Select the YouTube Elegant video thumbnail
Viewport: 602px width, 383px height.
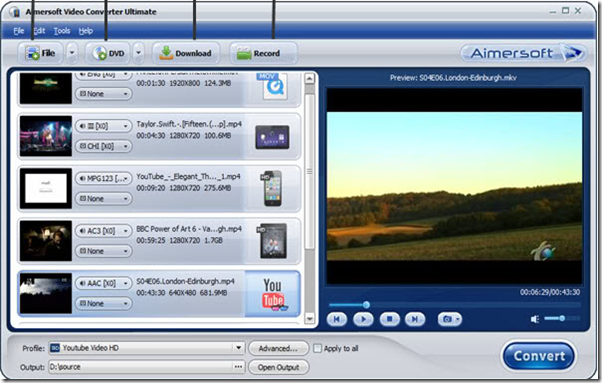click(x=46, y=188)
